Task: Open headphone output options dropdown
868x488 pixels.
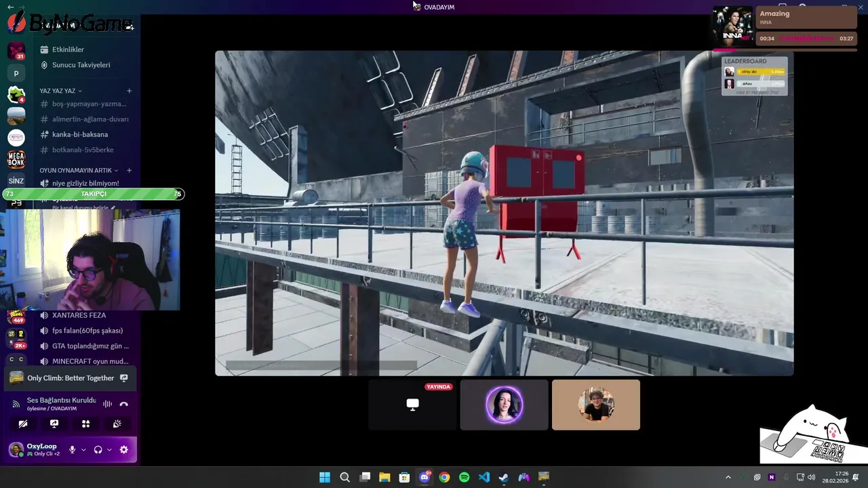Action: [x=109, y=449]
